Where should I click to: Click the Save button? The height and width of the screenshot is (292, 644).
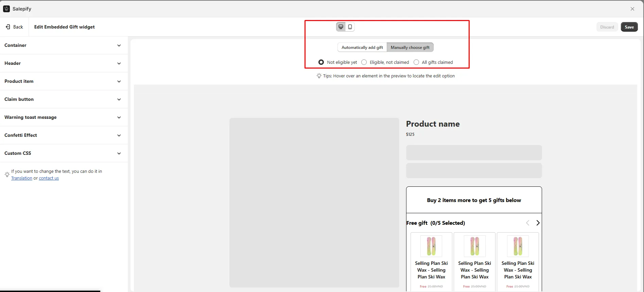point(629,27)
